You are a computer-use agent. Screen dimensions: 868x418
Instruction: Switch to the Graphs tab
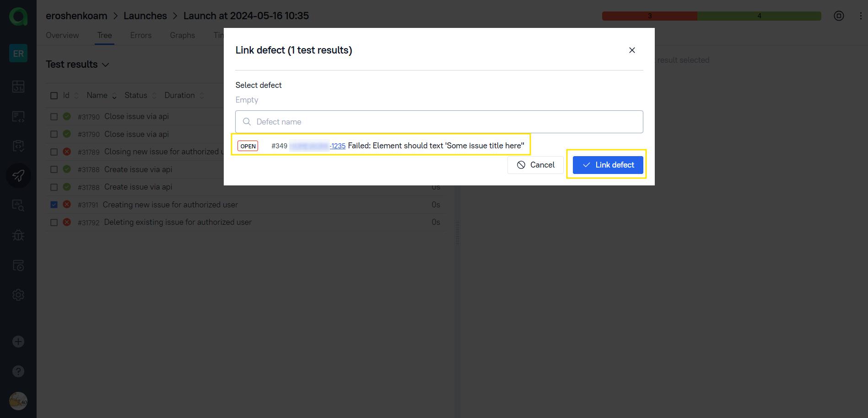[x=182, y=35]
